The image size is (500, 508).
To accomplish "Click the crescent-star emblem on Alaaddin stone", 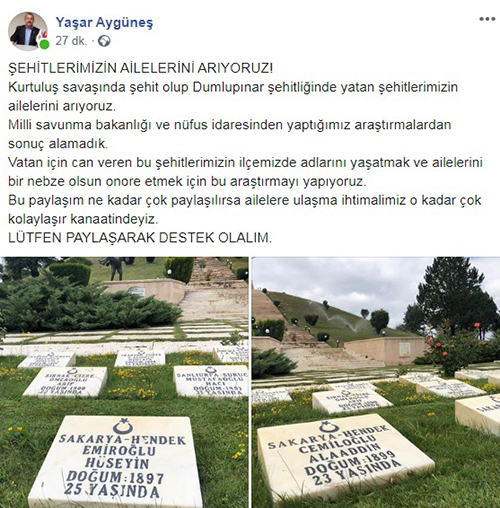I will [328, 427].
